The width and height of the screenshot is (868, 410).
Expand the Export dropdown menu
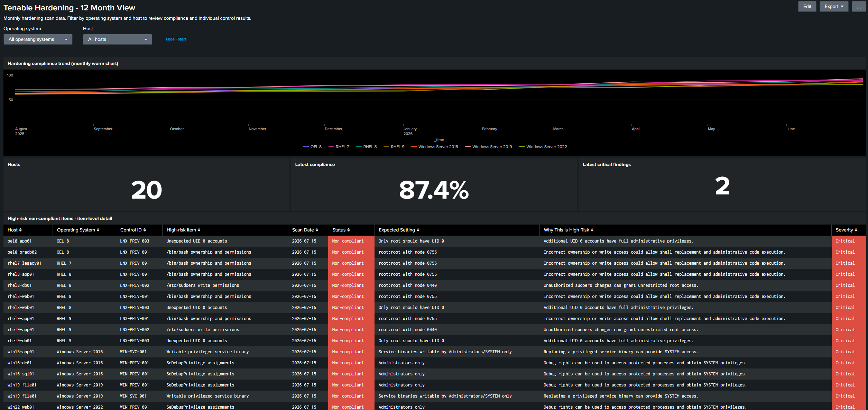(834, 7)
